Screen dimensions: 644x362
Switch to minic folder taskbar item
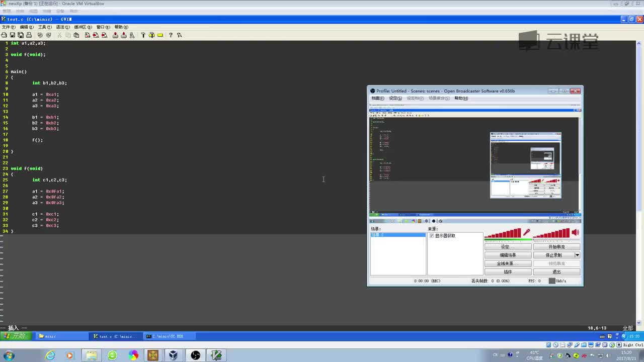pyautogui.click(x=62, y=336)
